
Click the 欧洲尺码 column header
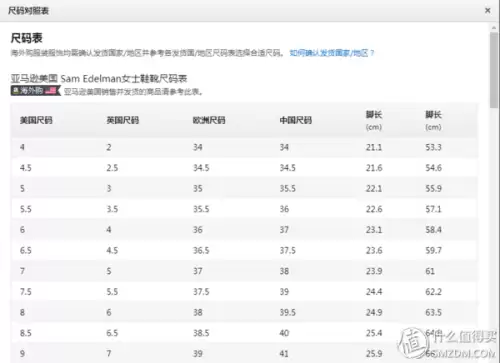209,120
